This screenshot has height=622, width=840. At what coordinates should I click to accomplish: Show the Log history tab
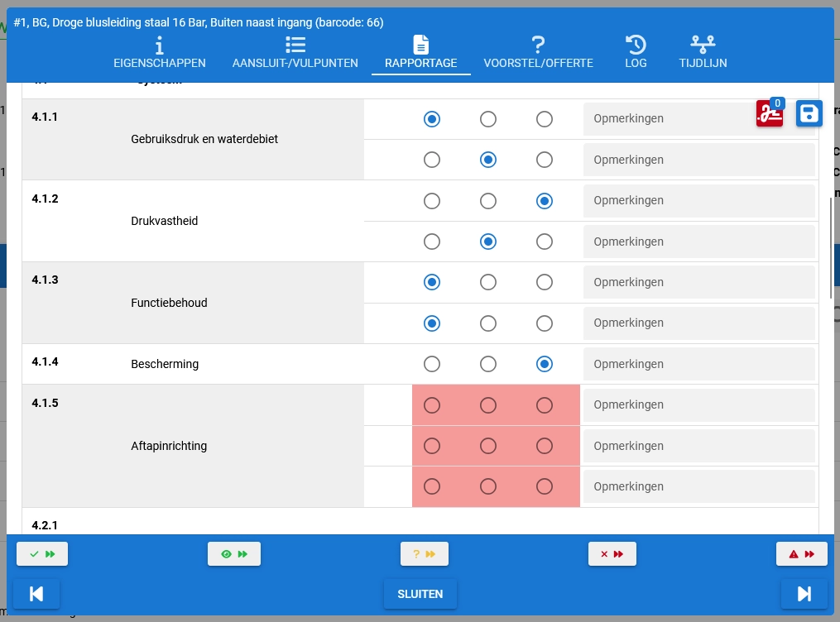tap(636, 53)
